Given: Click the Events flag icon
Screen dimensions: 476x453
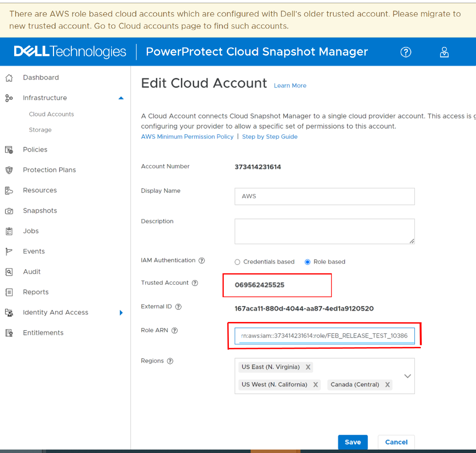Looking at the screenshot, I should (9, 251).
